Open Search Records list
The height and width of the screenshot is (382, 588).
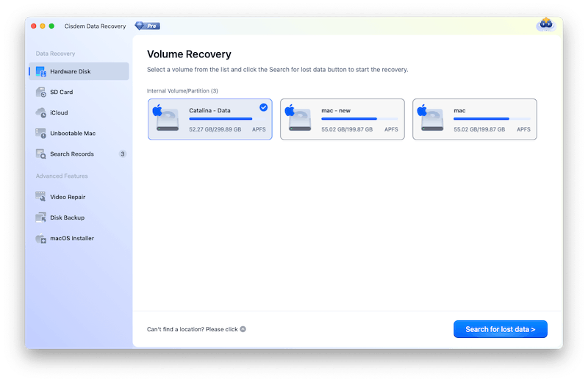point(79,154)
